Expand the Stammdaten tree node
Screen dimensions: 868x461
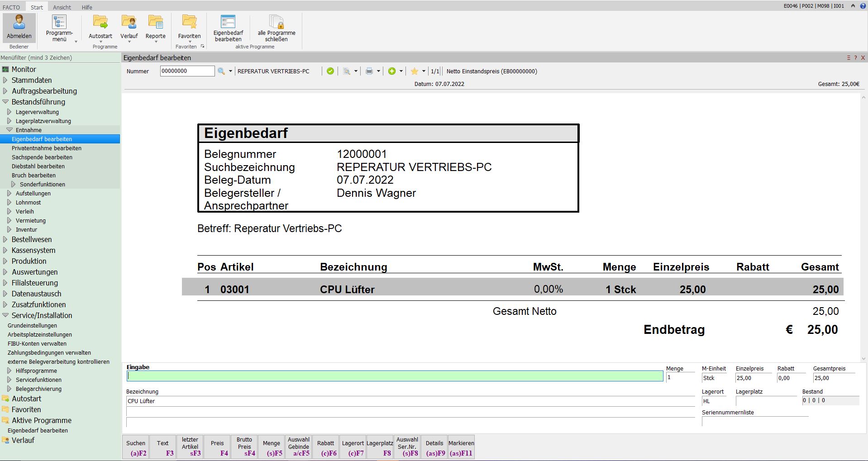click(x=5, y=81)
